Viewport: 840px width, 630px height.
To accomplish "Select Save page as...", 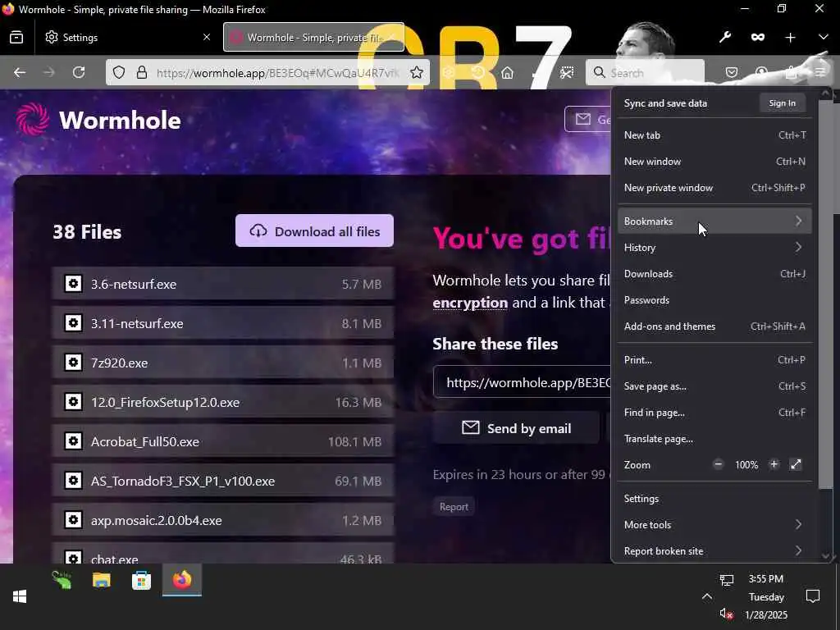I will pos(714,386).
